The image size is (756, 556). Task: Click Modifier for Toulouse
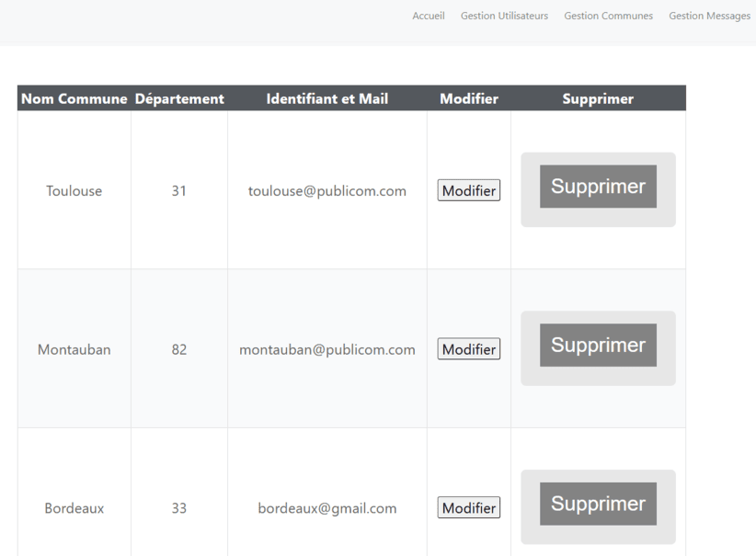(469, 190)
